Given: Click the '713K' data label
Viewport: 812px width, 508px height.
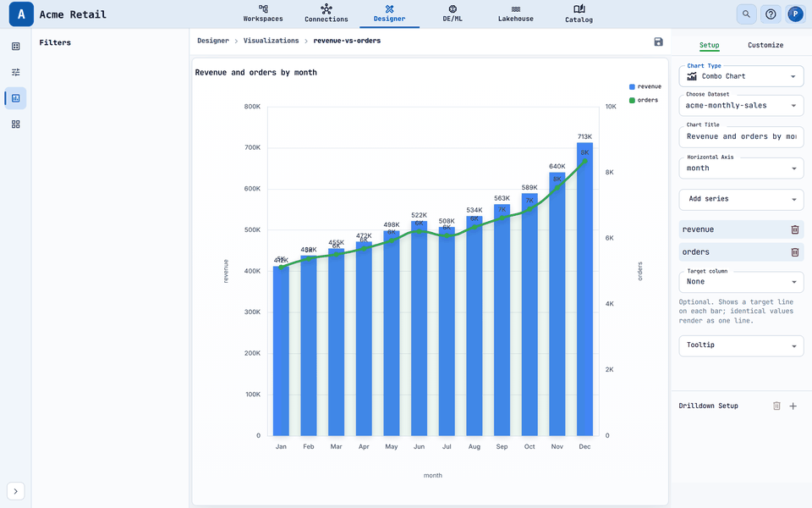Looking at the screenshot, I should pyautogui.click(x=584, y=137).
